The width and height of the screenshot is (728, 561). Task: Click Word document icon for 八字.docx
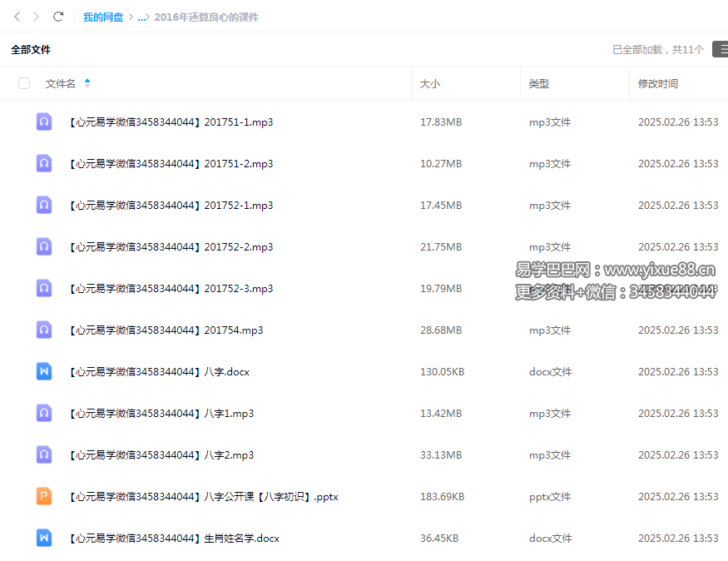tap(44, 371)
